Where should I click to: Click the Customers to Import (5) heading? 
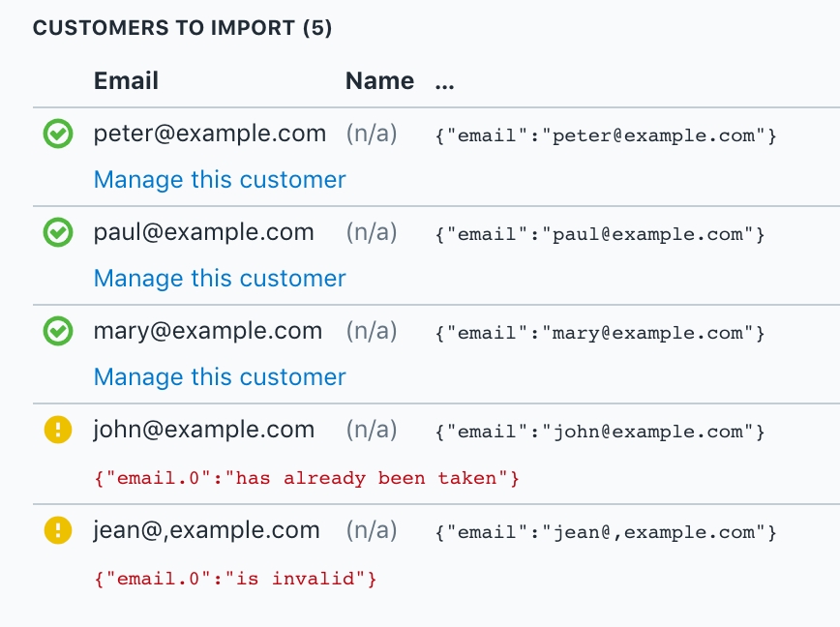tap(183, 28)
